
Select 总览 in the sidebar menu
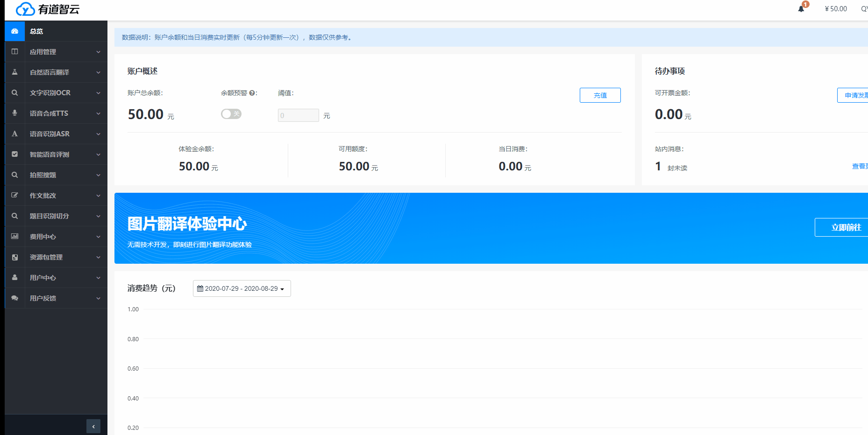click(x=56, y=31)
